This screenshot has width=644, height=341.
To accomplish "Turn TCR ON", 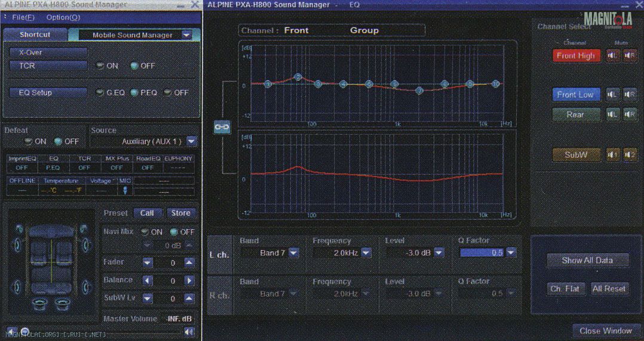I will pos(99,66).
